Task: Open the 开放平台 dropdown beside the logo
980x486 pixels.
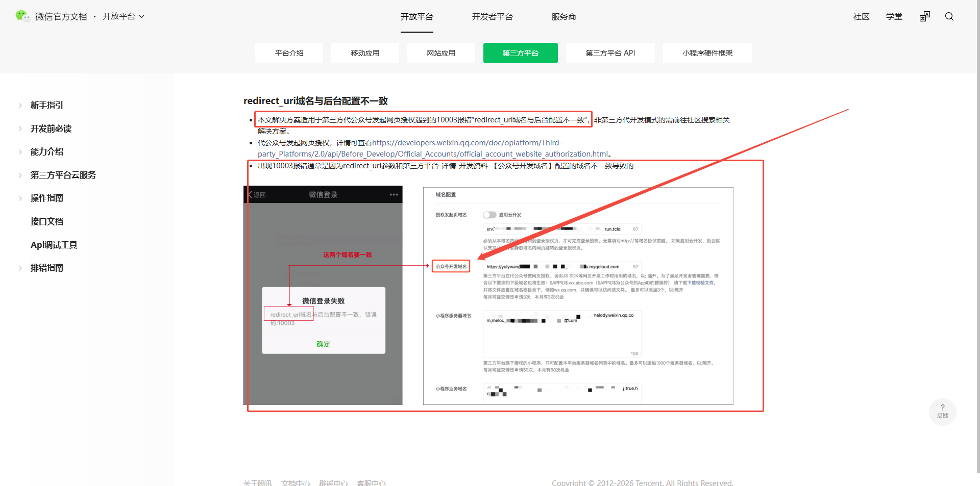Action: tap(124, 16)
